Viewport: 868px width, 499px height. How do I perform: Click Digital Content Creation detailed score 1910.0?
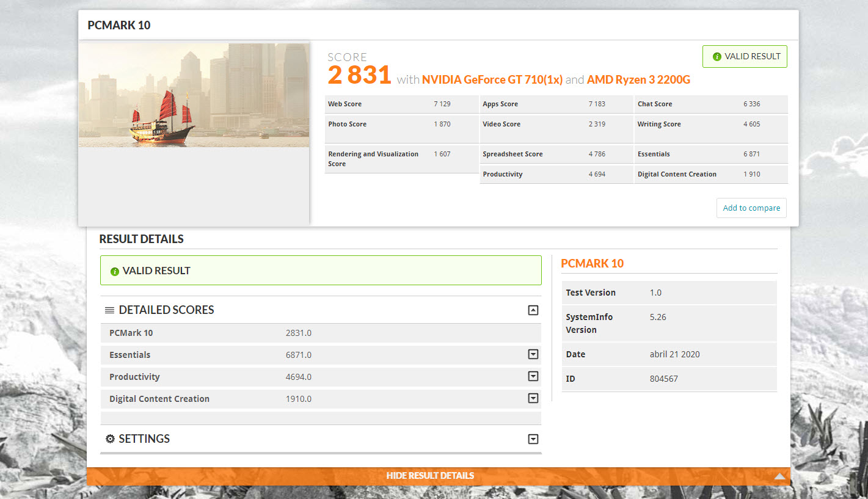pos(299,399)
